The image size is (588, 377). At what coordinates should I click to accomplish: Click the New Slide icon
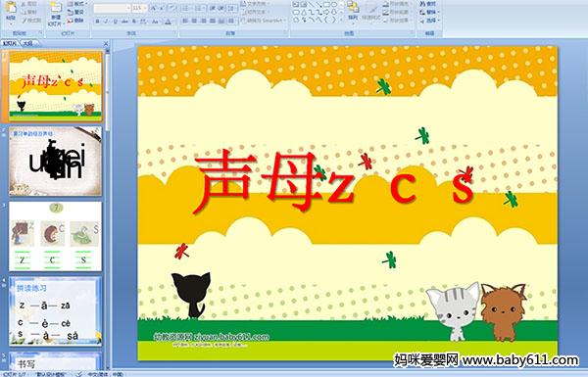[x=56, y=7]
